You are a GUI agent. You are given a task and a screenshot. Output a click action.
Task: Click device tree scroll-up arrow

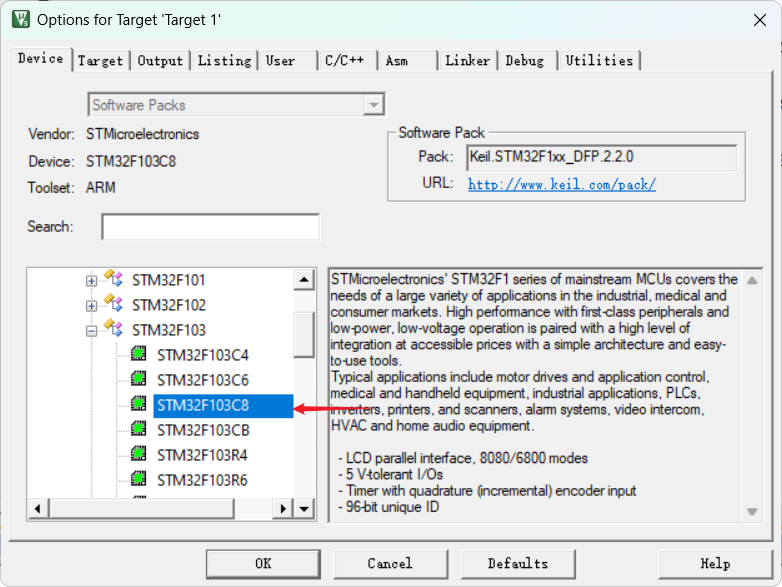(x=304, y=280)
